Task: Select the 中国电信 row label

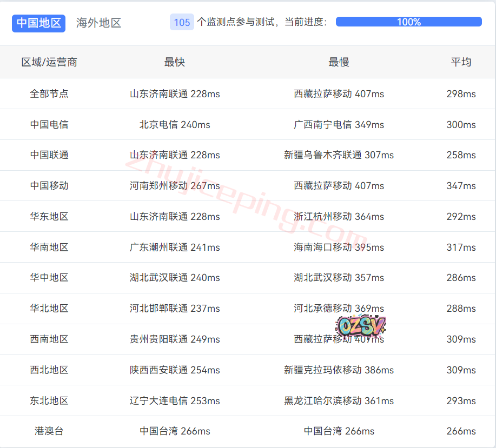Action: tap(49, 125)
